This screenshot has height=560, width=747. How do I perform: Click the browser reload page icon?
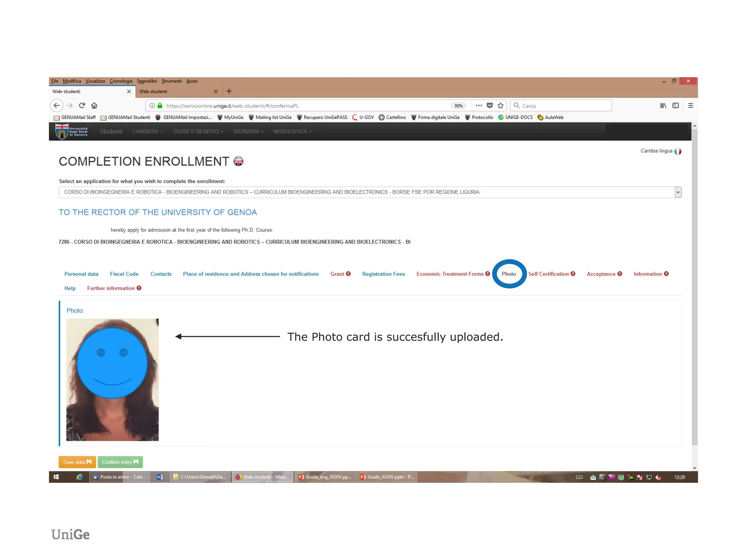click(82, 105)
